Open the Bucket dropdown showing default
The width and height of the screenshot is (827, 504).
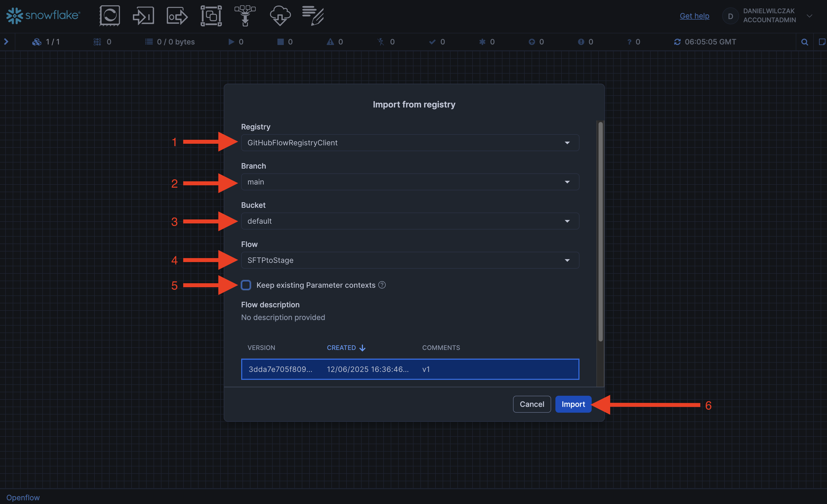[410, 221]
